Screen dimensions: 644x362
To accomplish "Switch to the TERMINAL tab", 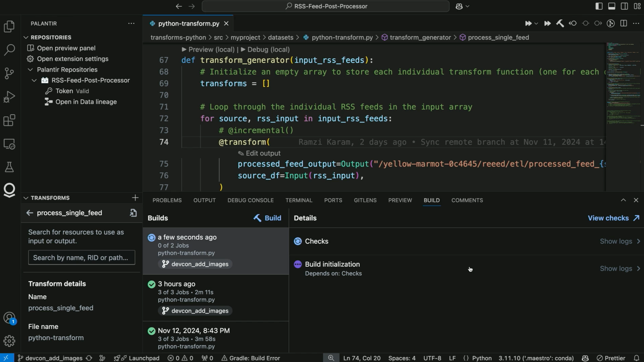I will point(299,200).
